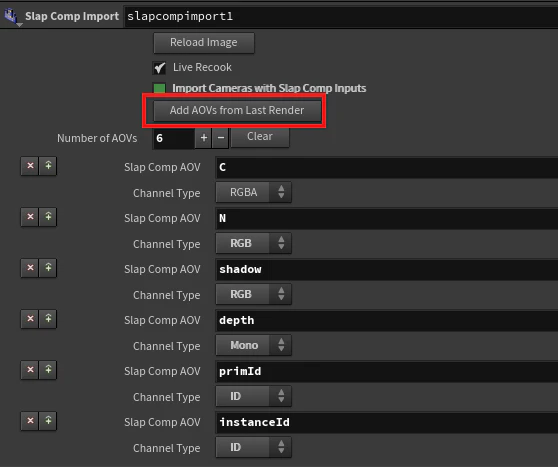Click the AOV field containing instanceId
Viewport: 558px width, 467px height.
tap(387, 422)
